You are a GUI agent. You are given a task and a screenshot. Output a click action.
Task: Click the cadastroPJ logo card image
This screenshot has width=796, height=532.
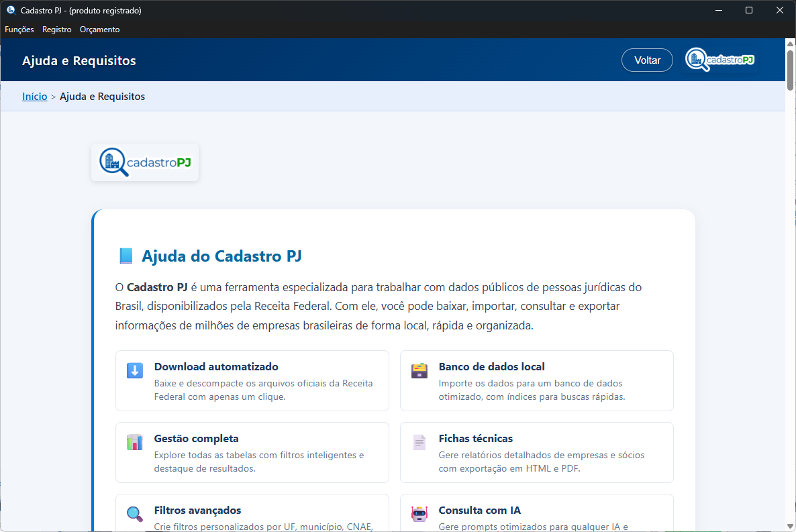(145, 162)
